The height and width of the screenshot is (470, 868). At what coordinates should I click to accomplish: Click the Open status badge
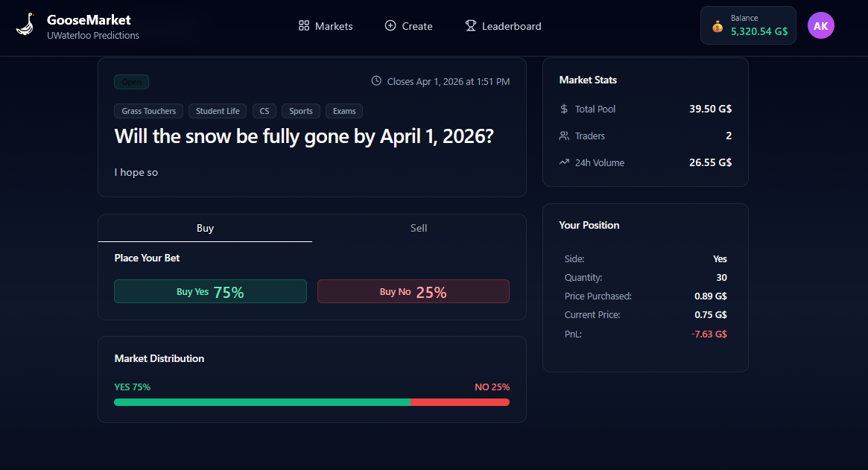(x=131, y=81)
